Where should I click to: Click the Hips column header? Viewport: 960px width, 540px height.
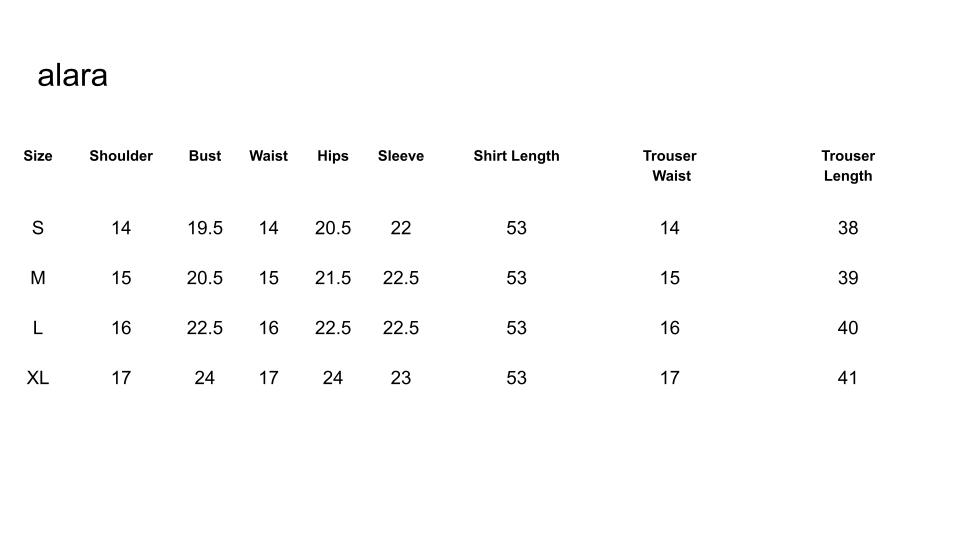tap(333, 156)
